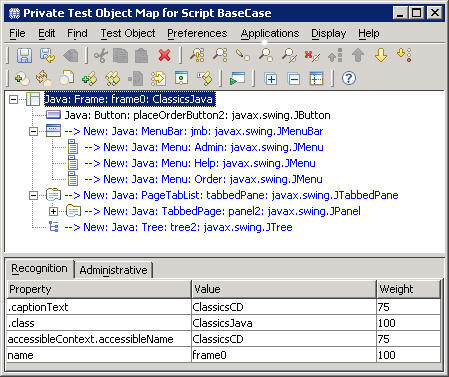This screenshot has height=377, width=449.
Task: Click the window with green dot highlight icon
Action: coord(181,79)
